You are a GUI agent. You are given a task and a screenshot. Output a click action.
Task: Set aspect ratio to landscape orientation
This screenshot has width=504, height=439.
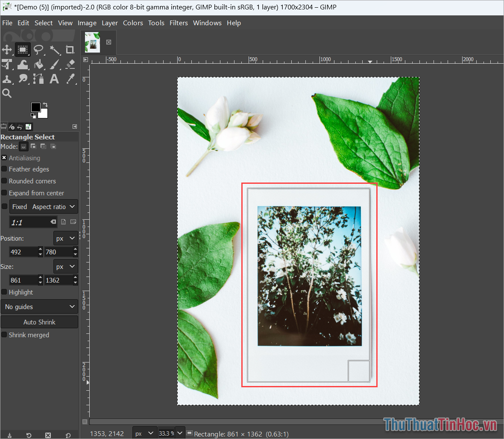73,222
